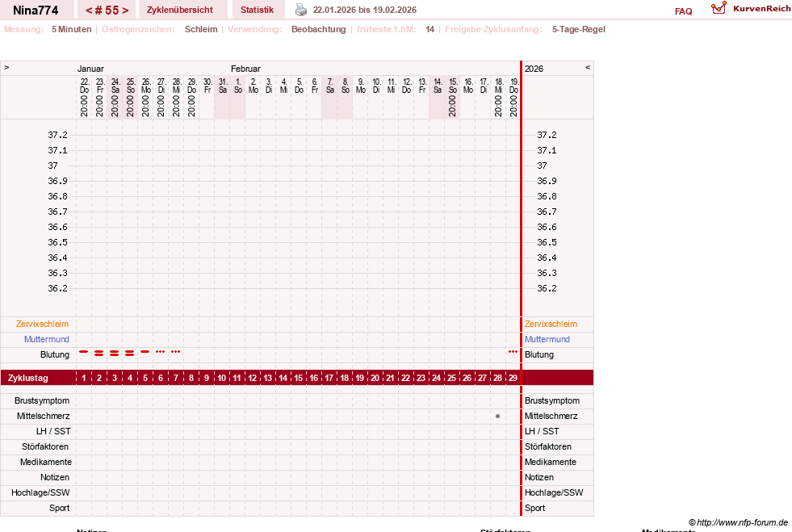Screen dimensions: 792x532
Task: Click the spotting dots on cycle day 7
Action: [x=176, y=351]
